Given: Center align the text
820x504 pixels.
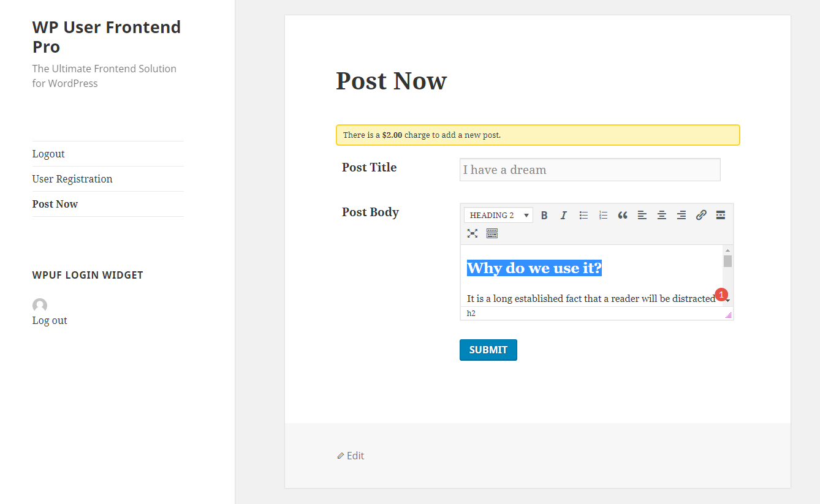Looking at the screenshot, I should click(661, 215).
